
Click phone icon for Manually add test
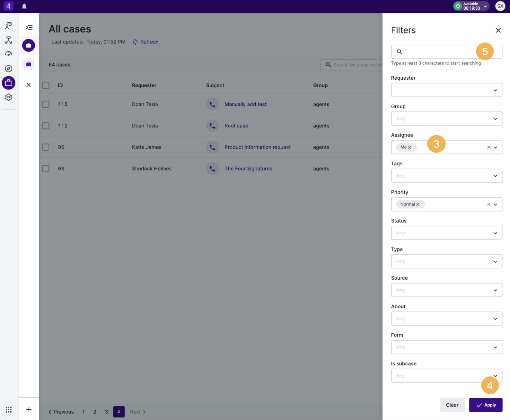pos(213,104)
